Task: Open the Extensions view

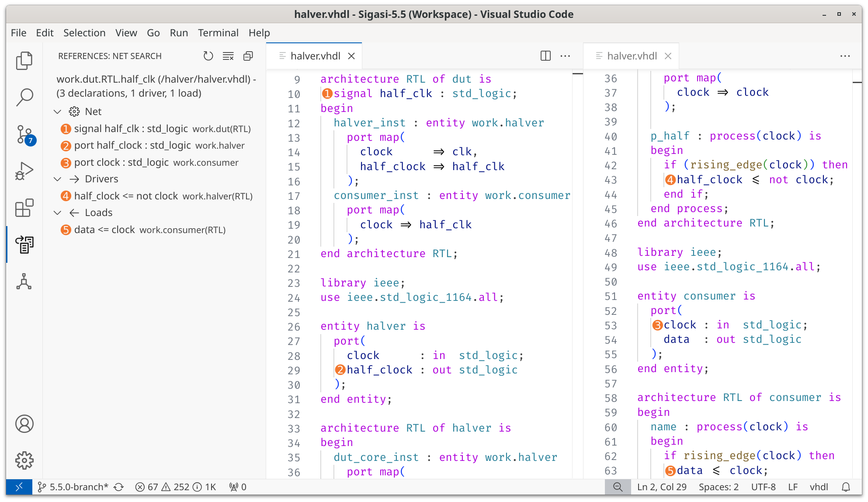Action: click(x=24, y=208)
